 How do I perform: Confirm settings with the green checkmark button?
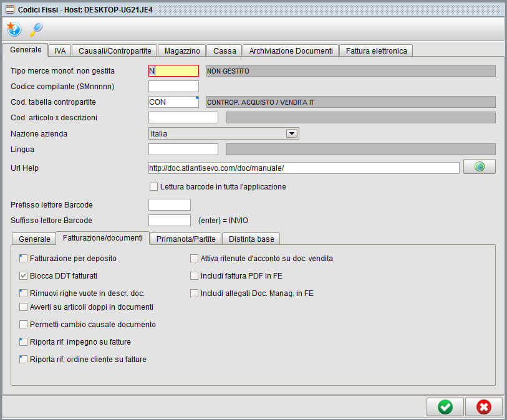click(445, 407)
